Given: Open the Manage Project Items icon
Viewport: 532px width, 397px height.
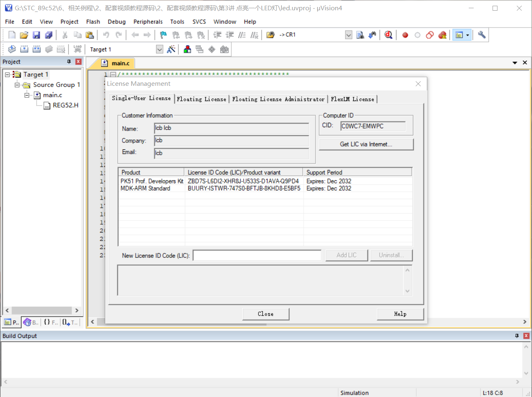Looking at the screenshot, I should coord(187,49).
